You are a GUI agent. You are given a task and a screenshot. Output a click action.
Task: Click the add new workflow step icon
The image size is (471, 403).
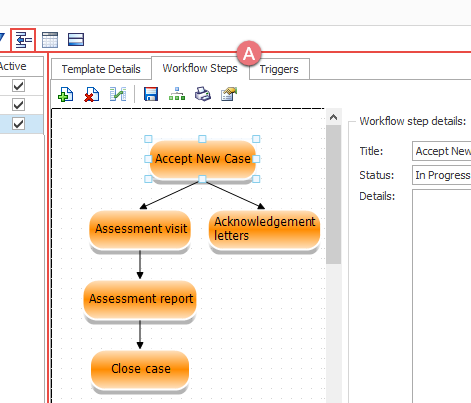[x=66, y=94]
